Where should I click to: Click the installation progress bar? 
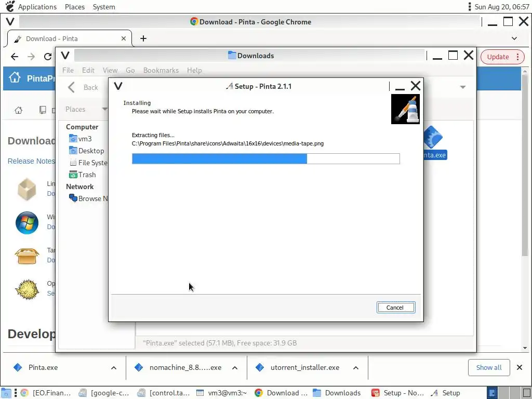[x=265, y=159]
